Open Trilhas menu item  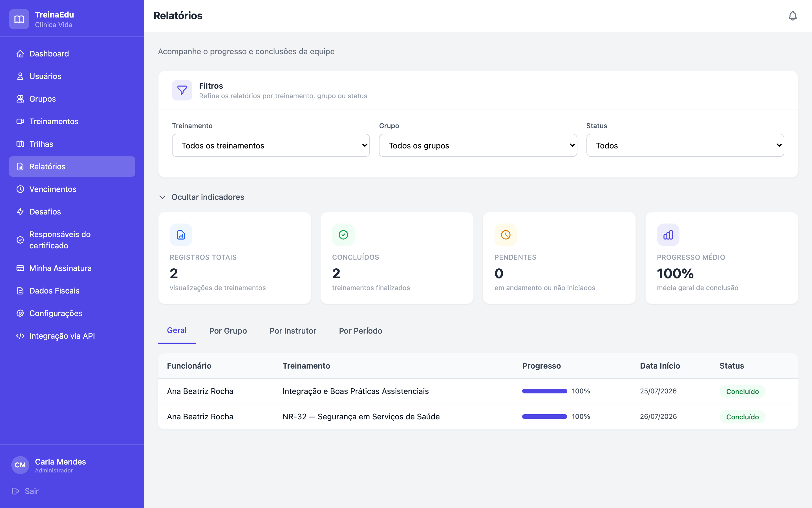(x=72, y=144)
